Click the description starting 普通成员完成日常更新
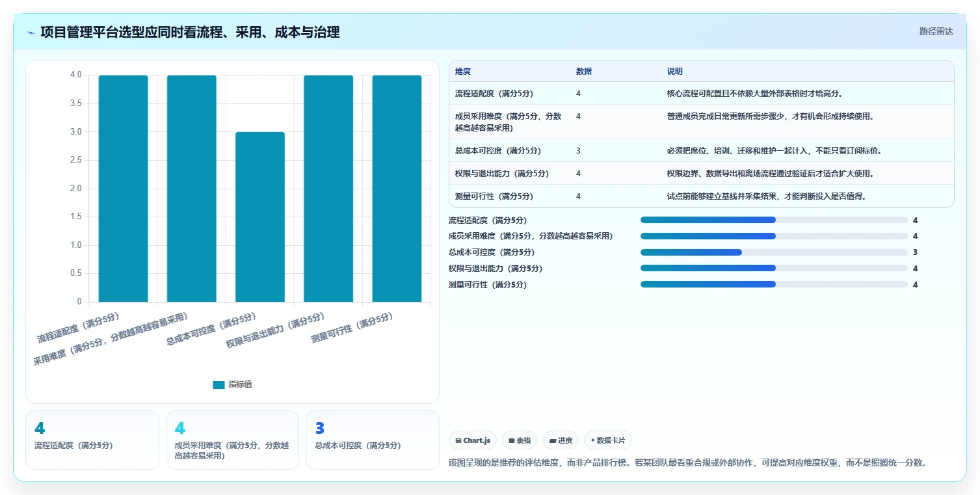Image resolution: width=980 pixels, height=495 pixels. (x=771, y=116)
